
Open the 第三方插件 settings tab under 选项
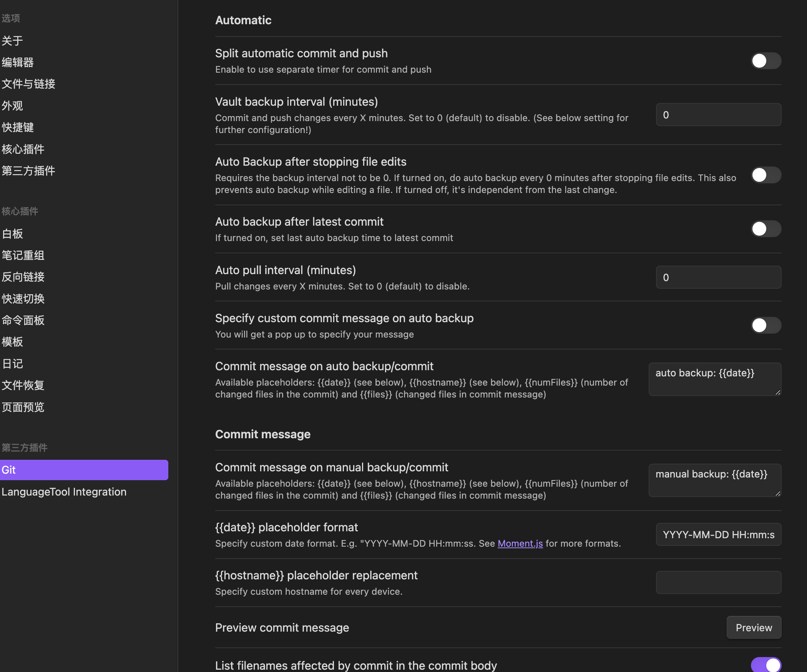coord(28,171)
